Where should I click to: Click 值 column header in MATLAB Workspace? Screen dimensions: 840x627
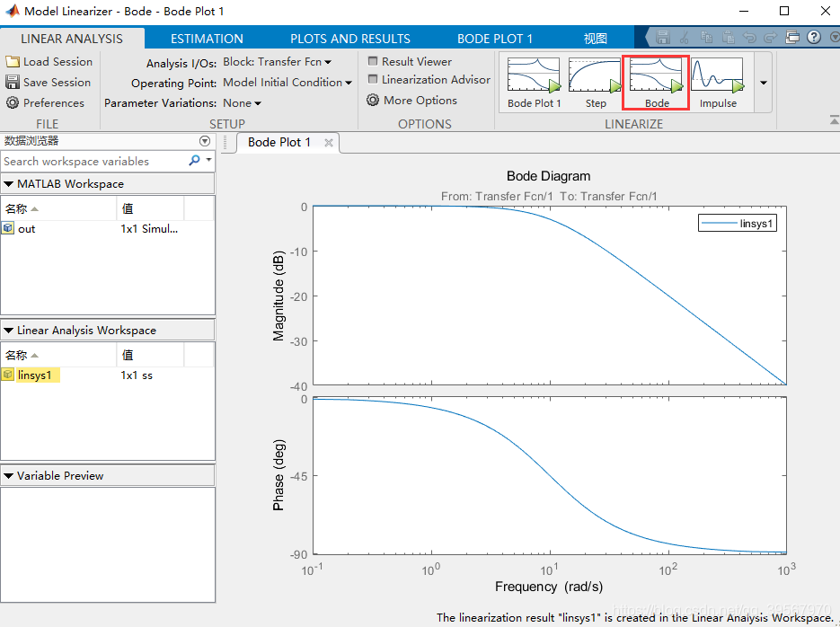[151, 208]
